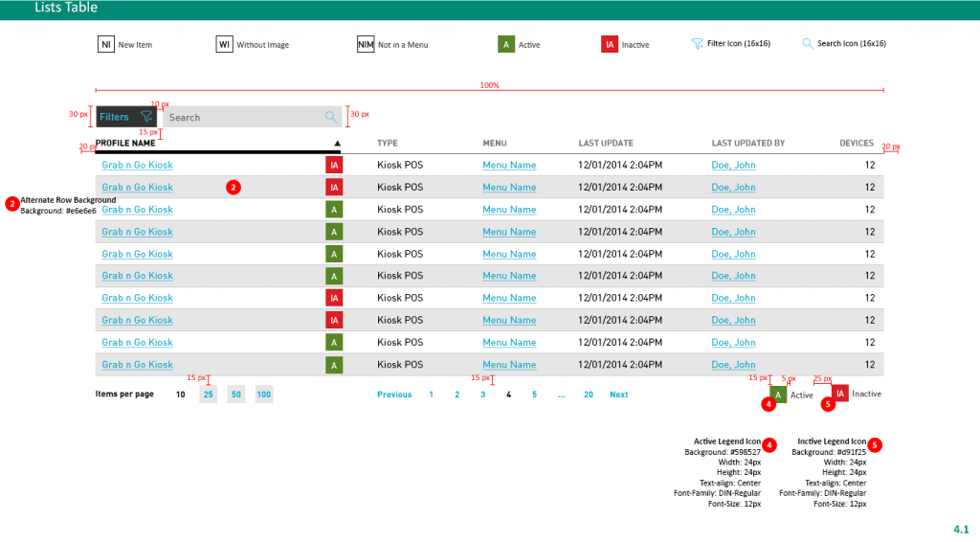The width and height of the screenshot is (980, 542).
Task: Set items per page to 50
Action: point(236,395)
